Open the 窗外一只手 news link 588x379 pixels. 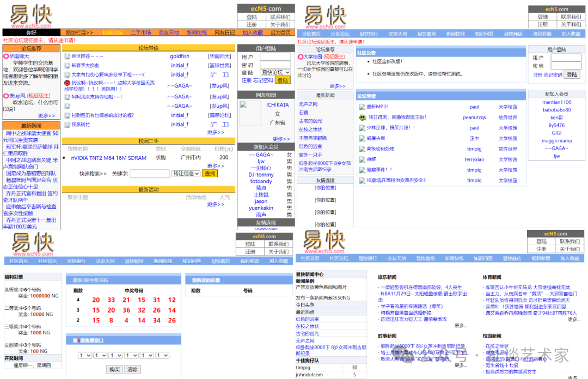pyautogui.click(x=310, y=155)
